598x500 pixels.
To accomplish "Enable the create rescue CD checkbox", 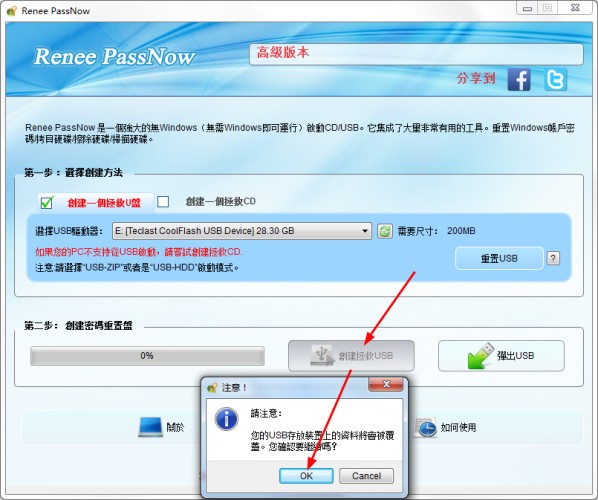I will click(163, 201).
